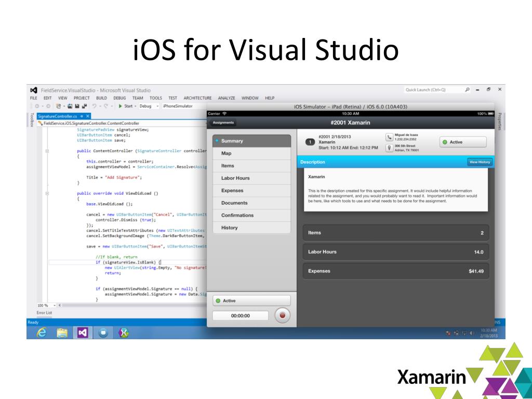
Task: Open the Error List panel tab
Action: pos(45,313)
